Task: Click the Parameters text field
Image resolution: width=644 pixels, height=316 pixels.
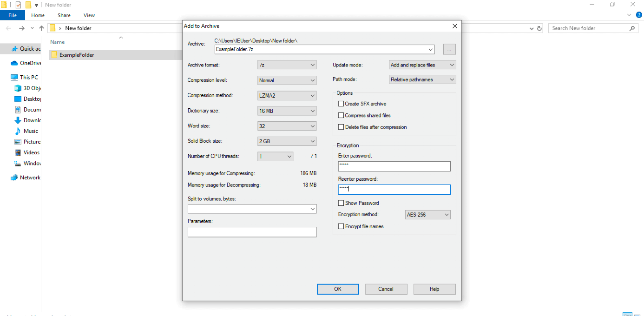Action: (x=252, y=232)
